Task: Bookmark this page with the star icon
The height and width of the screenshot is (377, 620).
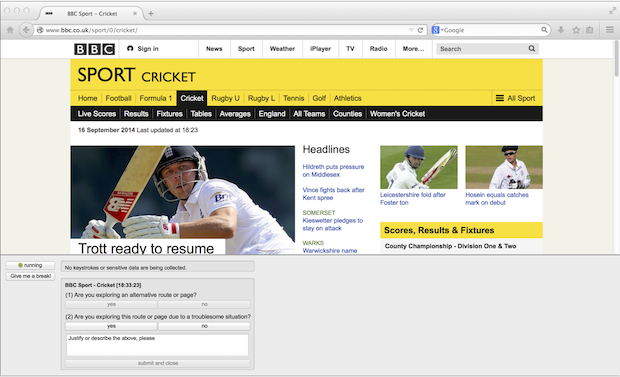Action: [x=576, y=30]
